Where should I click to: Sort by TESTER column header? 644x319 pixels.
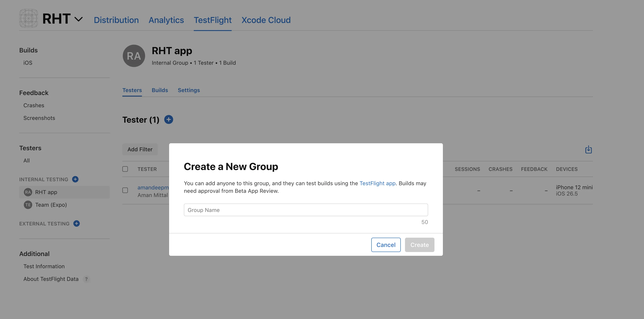pos(147,169)
